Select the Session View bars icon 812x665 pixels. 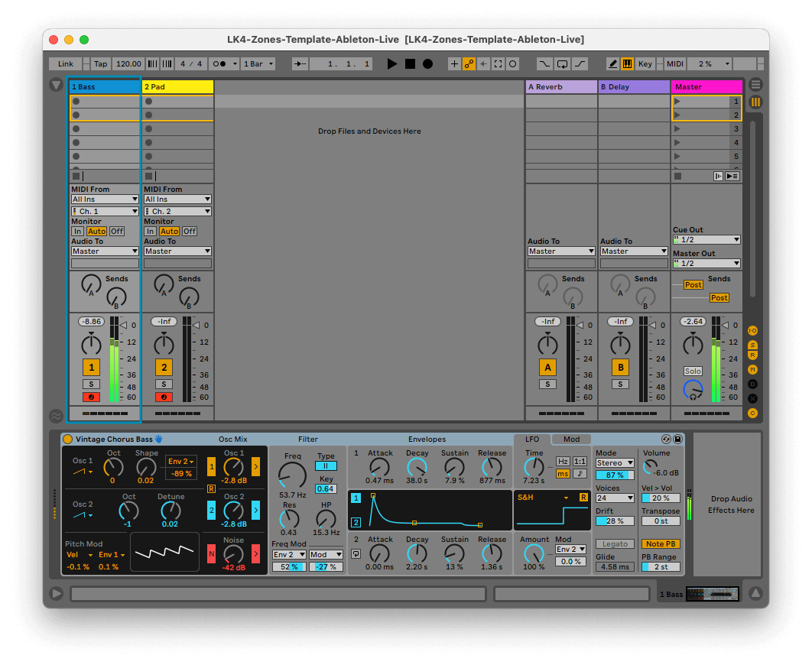755,102
